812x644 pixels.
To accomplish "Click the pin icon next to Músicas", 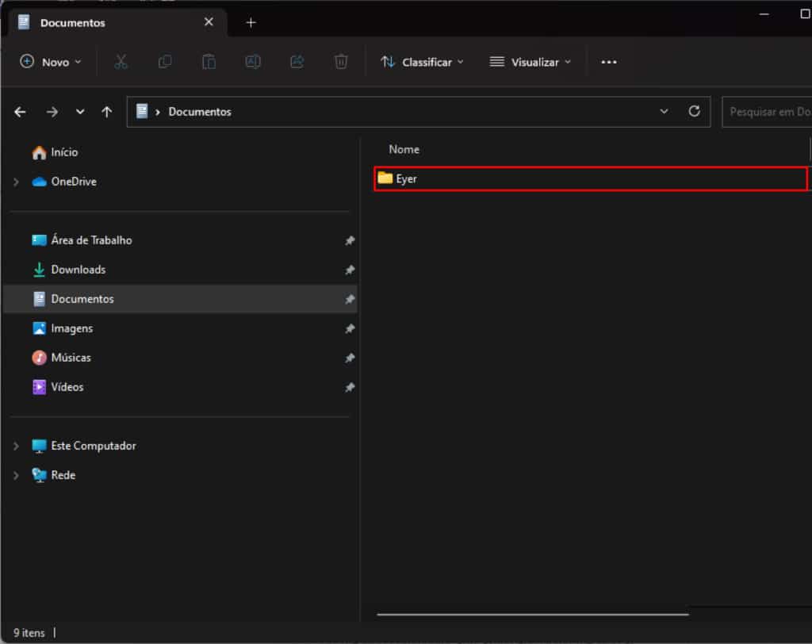I will click(350, 358).
